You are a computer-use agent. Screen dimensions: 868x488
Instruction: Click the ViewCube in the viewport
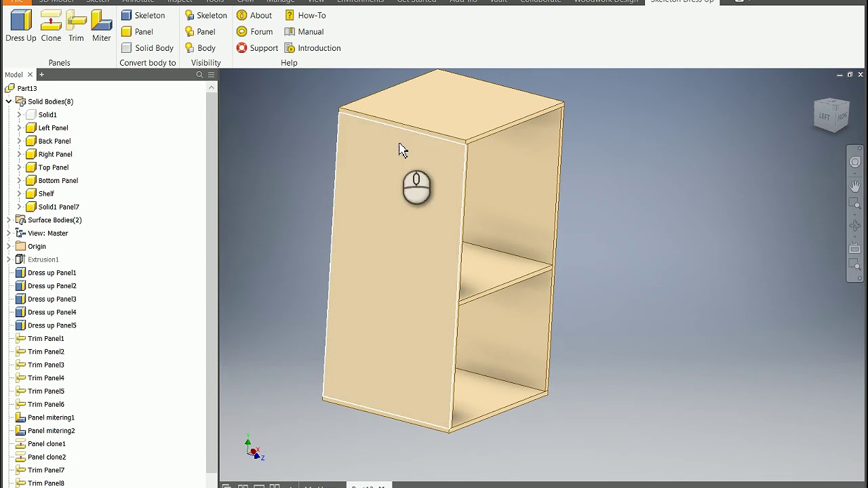[x=832, y=115]
